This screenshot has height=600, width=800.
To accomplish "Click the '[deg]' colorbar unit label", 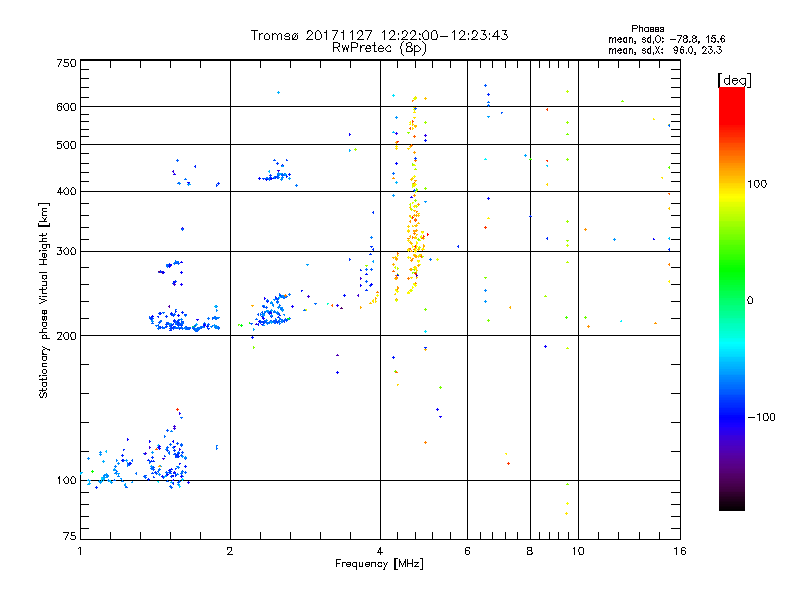I will (x=734, y=80).
